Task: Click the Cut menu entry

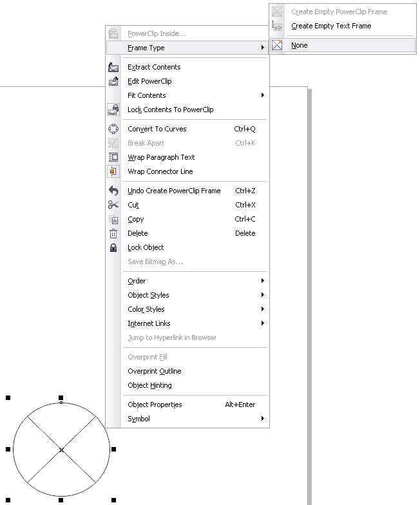Action: [187, 205]
